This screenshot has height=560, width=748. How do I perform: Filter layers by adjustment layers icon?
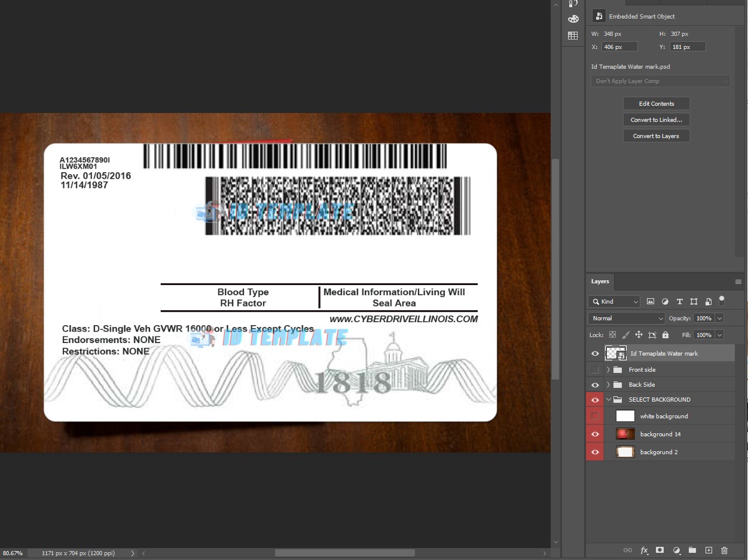click(665, 302)
